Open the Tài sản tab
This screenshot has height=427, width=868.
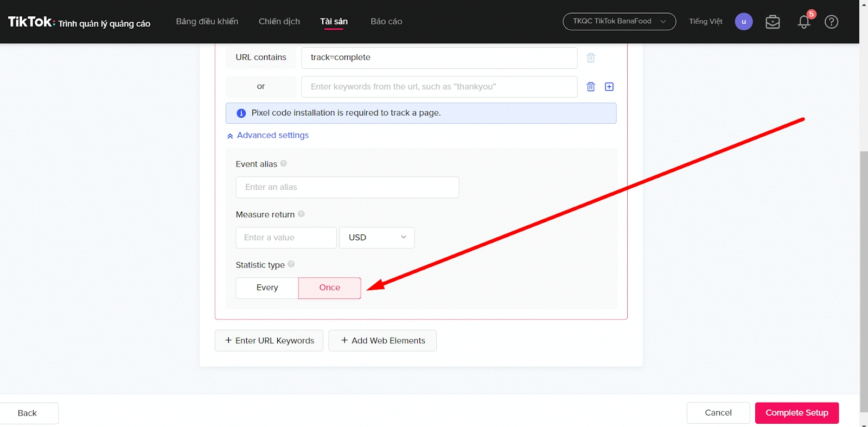point(334,22)
